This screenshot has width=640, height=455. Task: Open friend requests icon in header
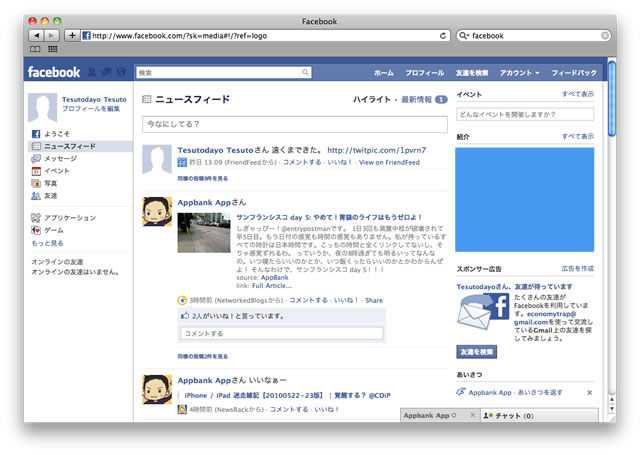[x=92, y=72]
